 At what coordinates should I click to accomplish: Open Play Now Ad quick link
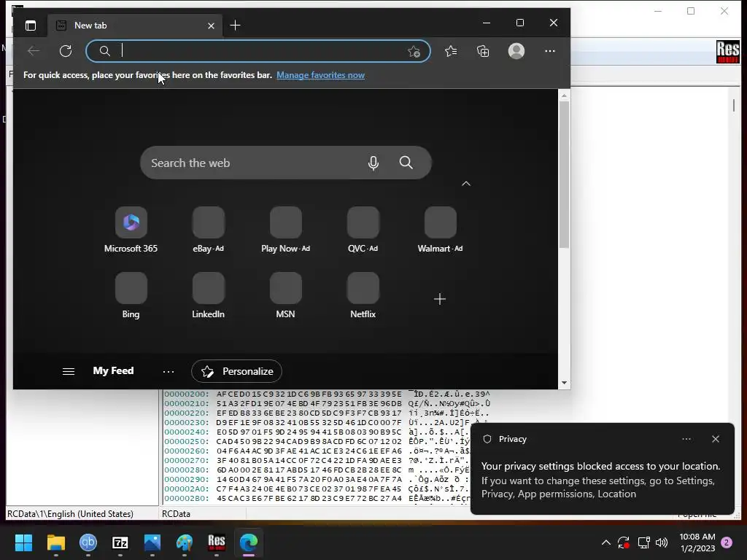(285, 230)
